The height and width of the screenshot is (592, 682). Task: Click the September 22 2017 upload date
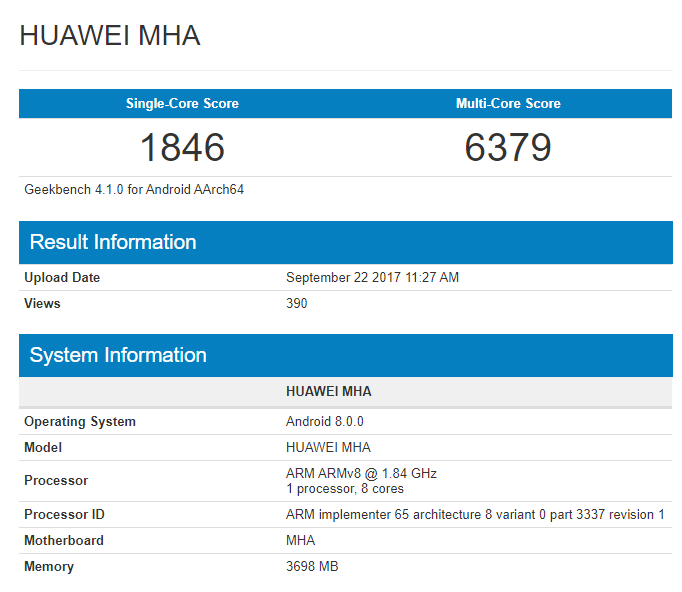[372, 278]
